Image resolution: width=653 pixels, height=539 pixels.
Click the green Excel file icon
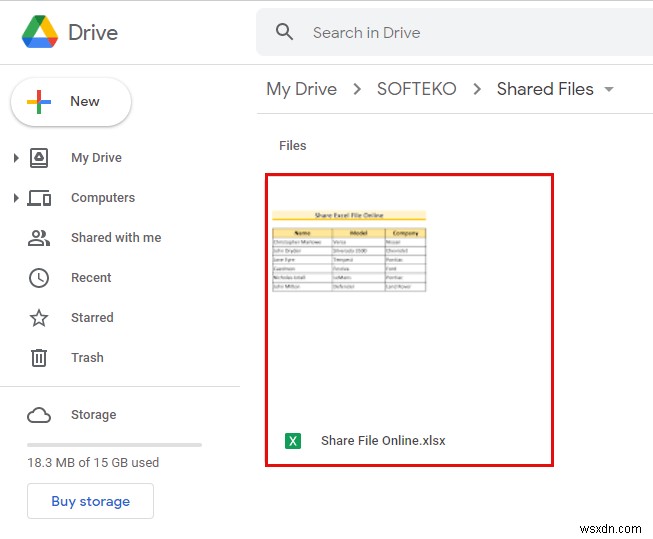(x=293, y=441)
